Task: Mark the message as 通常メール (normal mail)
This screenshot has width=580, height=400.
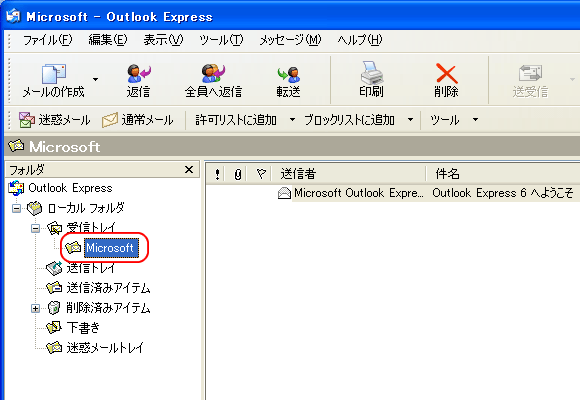Action: point(138,120)
